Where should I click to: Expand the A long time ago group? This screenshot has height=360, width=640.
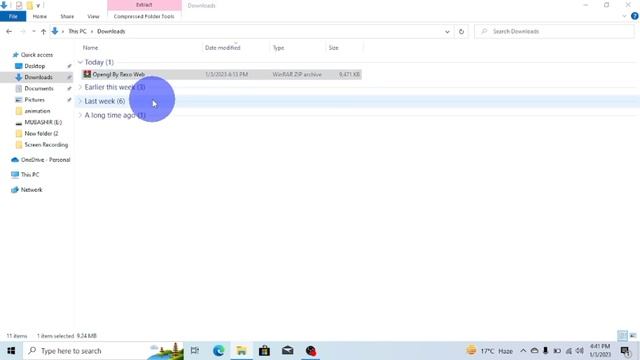pos(80,116)
